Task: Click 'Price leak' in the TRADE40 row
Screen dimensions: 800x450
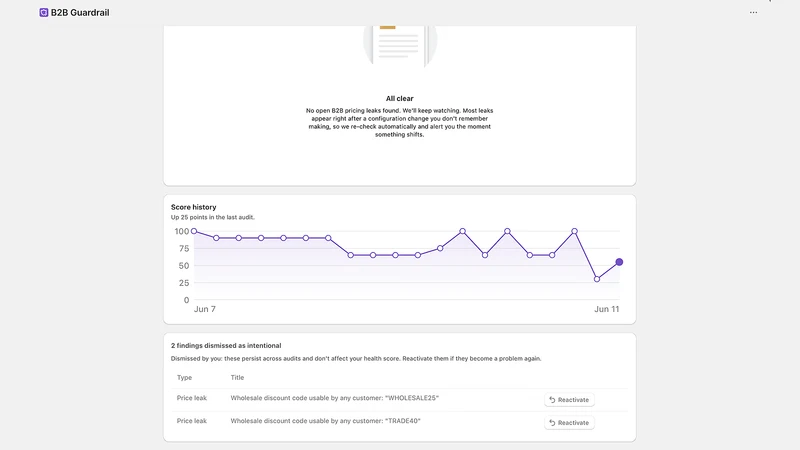Action: click(x=192, y=421)
